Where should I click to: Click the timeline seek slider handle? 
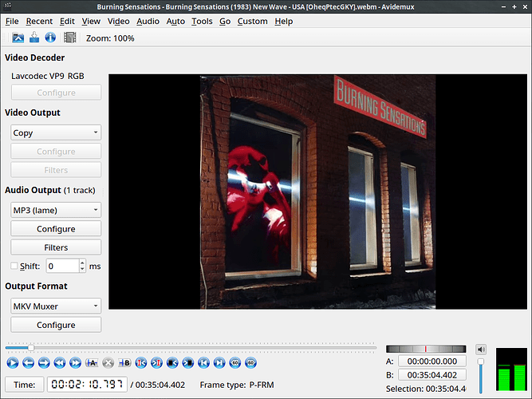[x=31, y=348]
